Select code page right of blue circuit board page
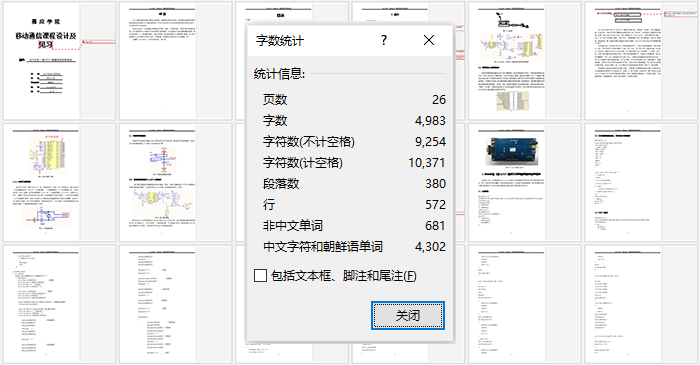Screen dimensions: 700x365 tap(641, 182)
